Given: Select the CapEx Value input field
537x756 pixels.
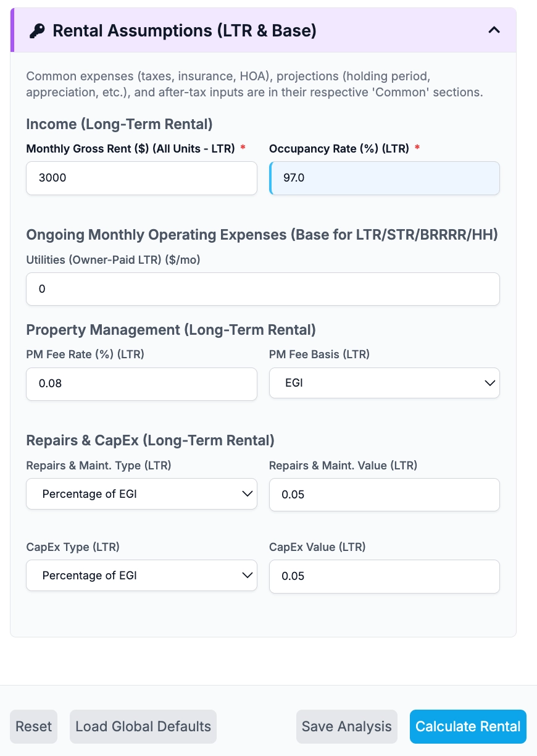Looking at the screenshot, I should pos(384,576).
